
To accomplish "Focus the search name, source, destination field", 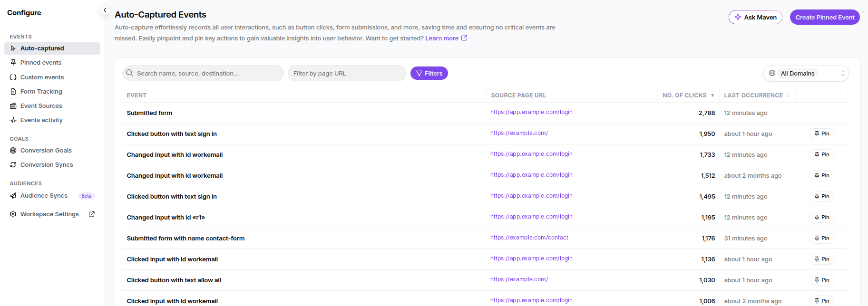I will [203, 73].
